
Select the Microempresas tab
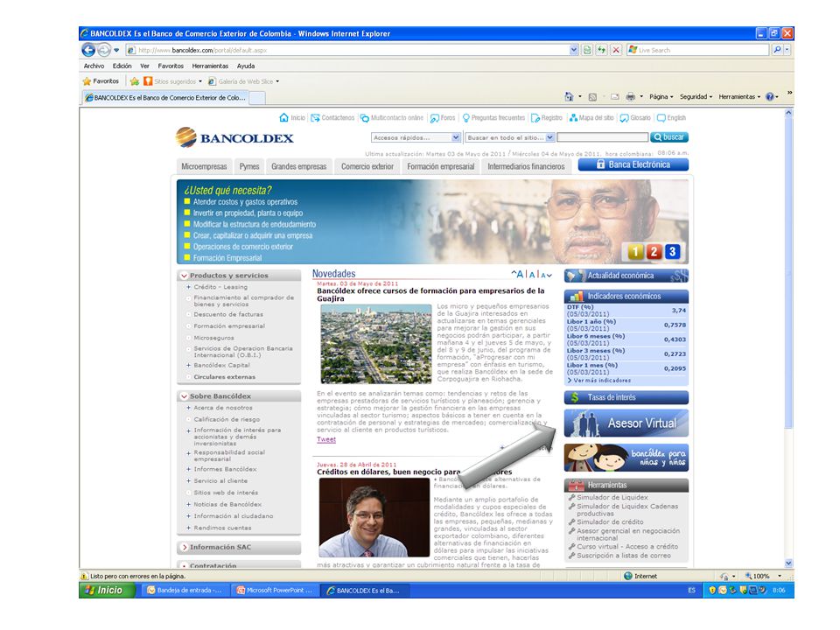pos(204,166)
